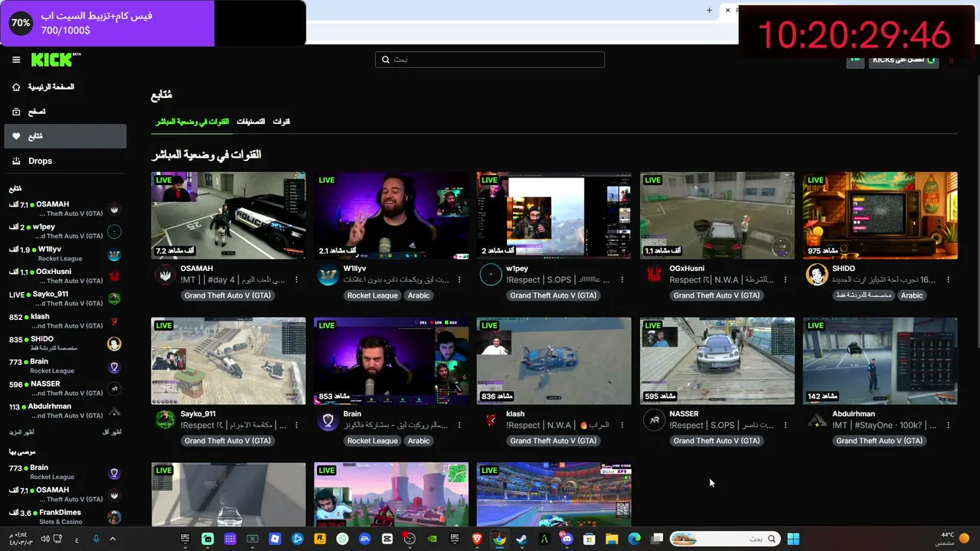The image size is (980, 551).
Task: Open Steam from the taskbar
Action: click(521, 539)
